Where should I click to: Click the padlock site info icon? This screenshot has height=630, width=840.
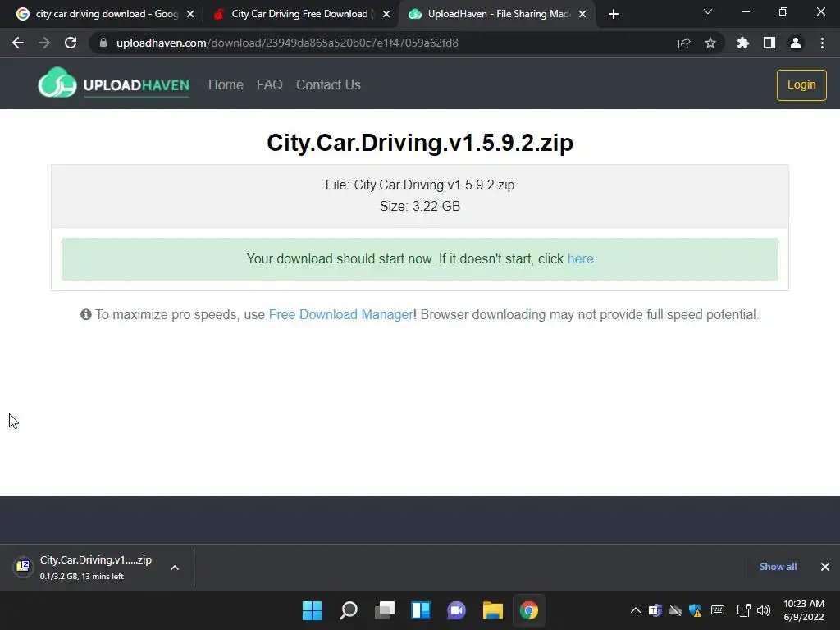pyautogui.click(x=103, y=43)
